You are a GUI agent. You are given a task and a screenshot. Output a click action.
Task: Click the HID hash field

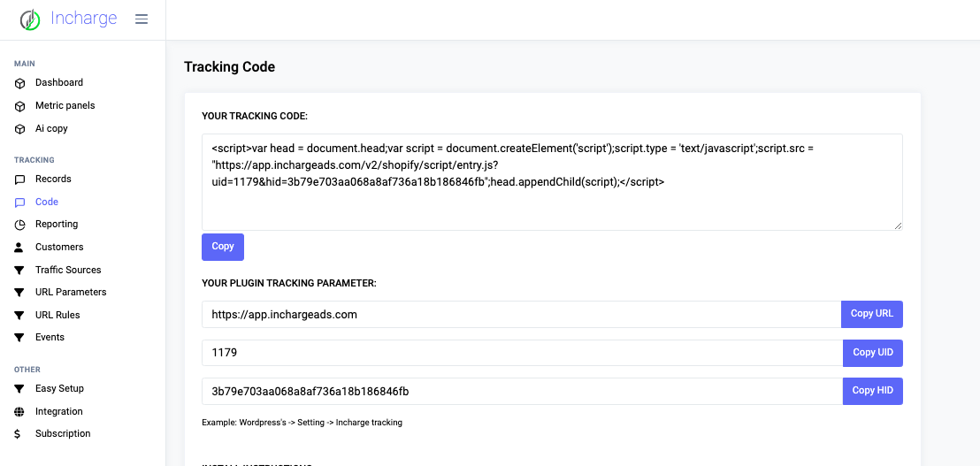pos(523,391)
